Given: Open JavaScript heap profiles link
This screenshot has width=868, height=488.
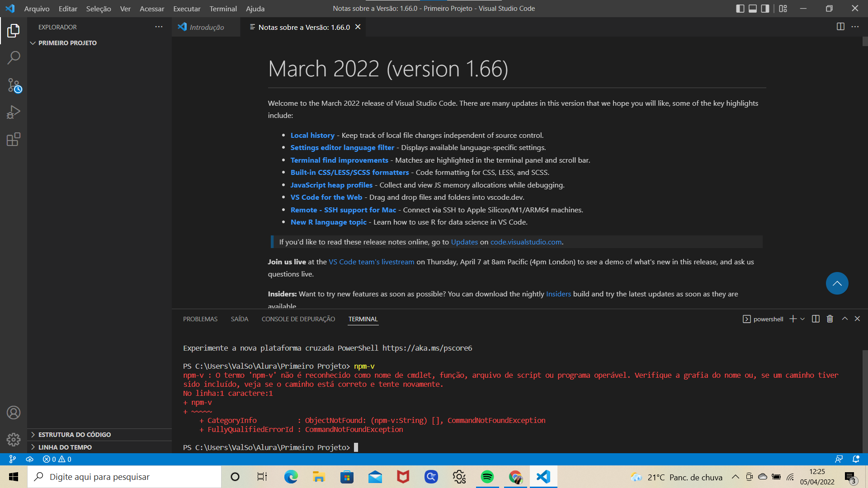Looking at the screenshot, I should [x=331, y=185].
